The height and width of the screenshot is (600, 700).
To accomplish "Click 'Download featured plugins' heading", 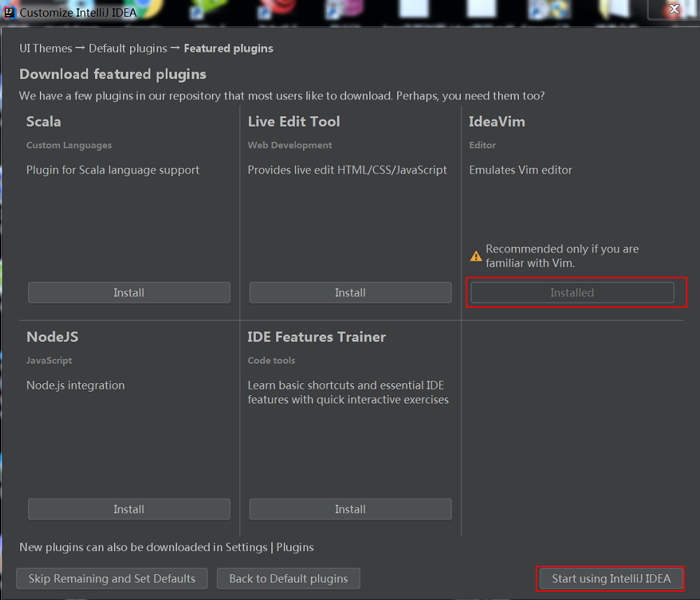I will coord(113,74).
